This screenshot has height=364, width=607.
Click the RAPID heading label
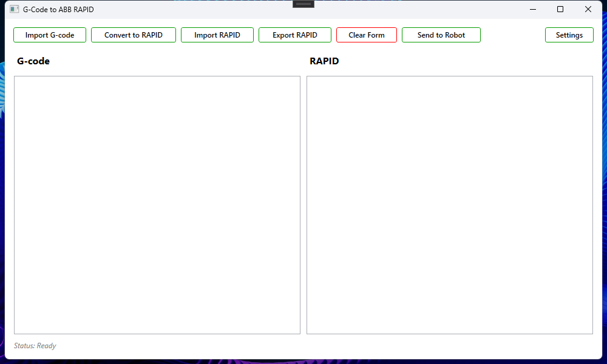[x=324, y=61]
